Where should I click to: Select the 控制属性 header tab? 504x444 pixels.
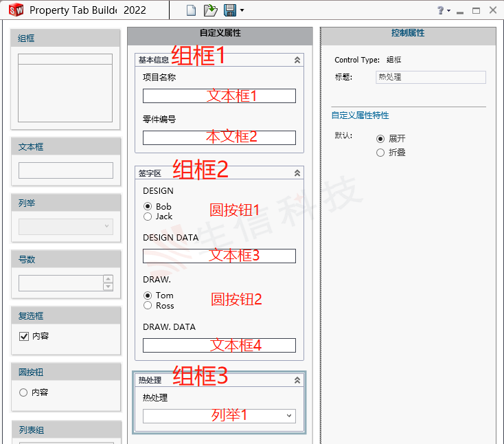point(408,33)
